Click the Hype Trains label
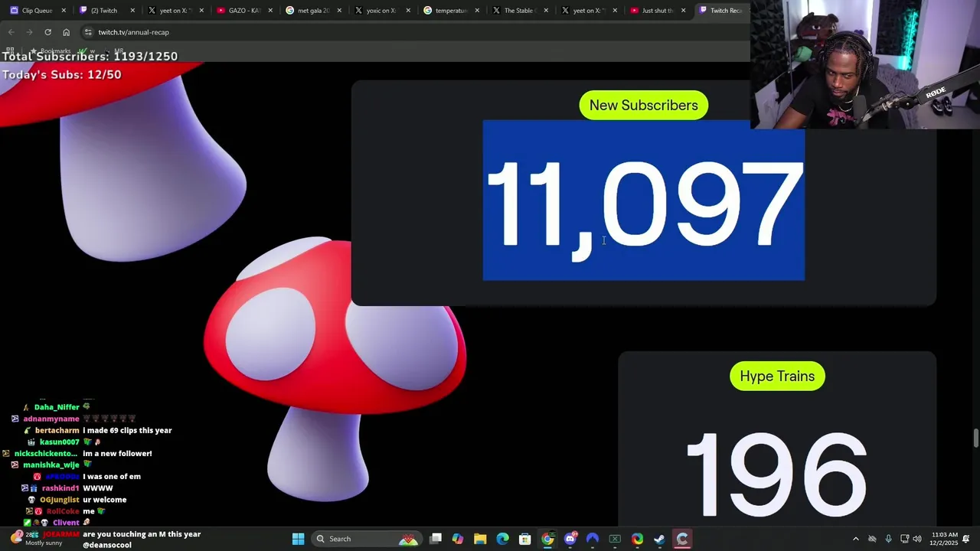Image resolution: width=980 pixels, height=551 pixels. (777, 377)
